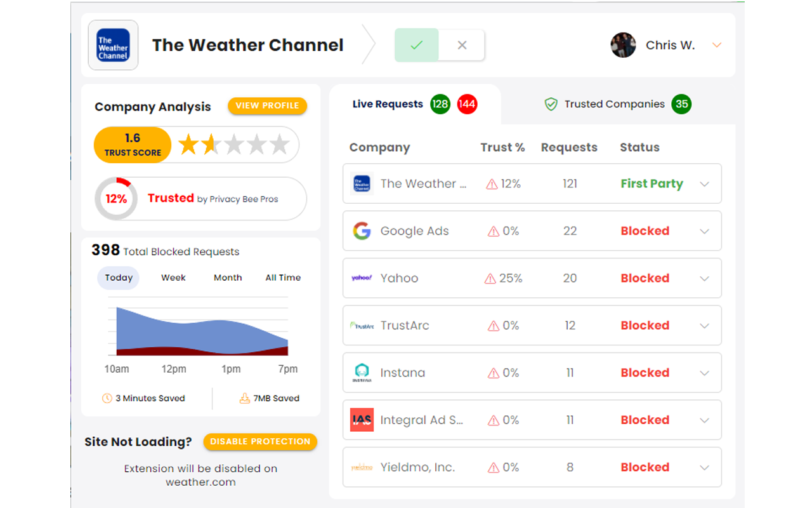The width and height of the screenshot is (812, 508).
Task: Click the IAS logo icon
Action: coord(362,420)
